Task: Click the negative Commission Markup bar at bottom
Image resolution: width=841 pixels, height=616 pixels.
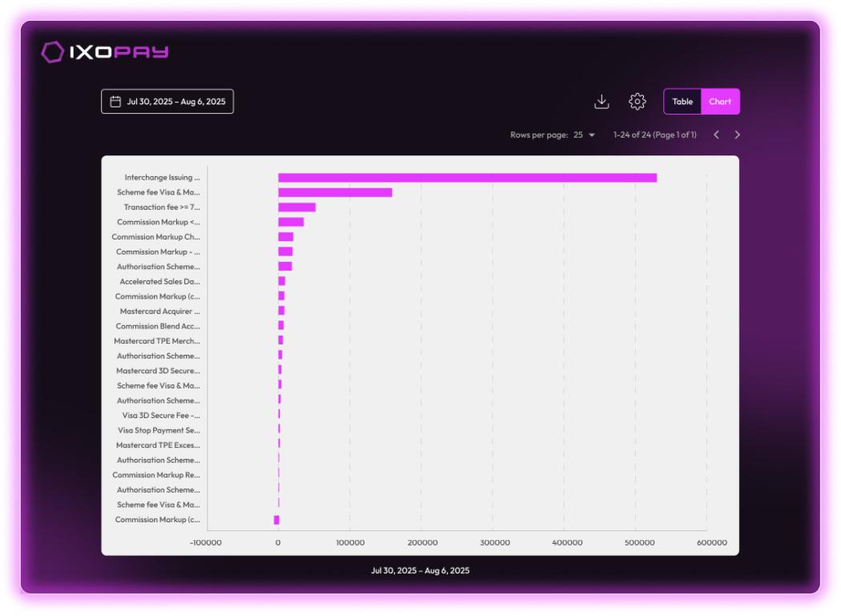Action: click(276, 520)
